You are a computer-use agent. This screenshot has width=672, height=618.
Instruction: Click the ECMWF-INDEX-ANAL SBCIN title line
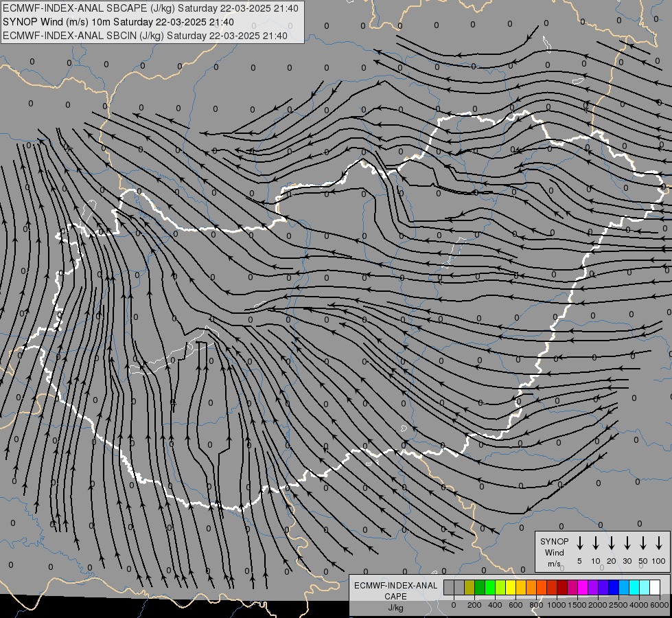coord(145,36)
